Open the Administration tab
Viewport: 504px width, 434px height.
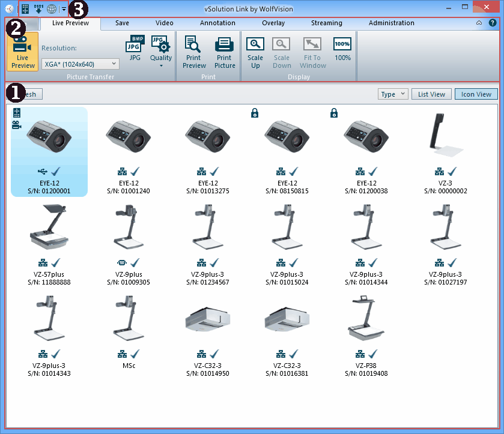[391, 23]
